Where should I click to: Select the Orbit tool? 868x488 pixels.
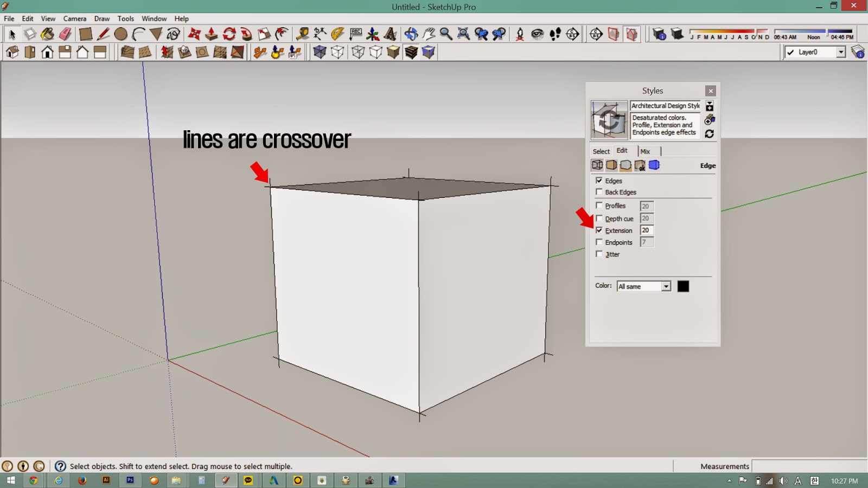pos(410,34)
